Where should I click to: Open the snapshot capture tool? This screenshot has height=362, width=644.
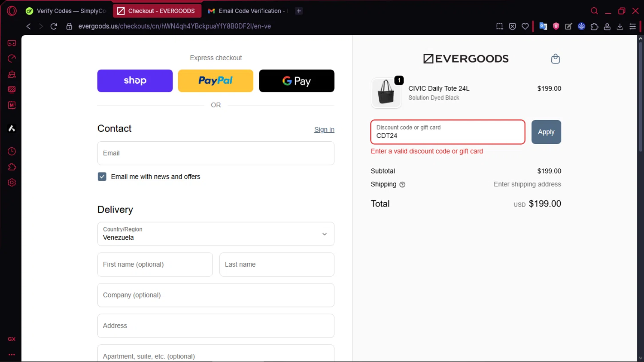(499, 27)
